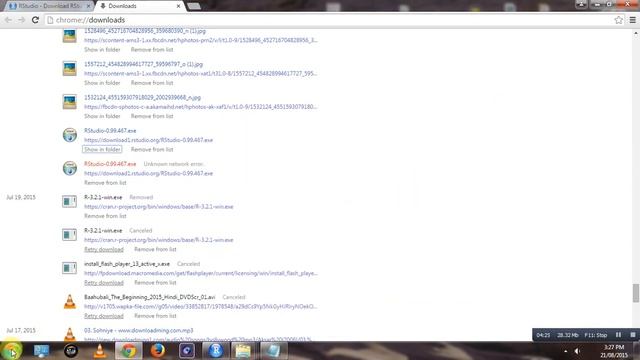Remove Baahubali avi from list

[155, 316]
